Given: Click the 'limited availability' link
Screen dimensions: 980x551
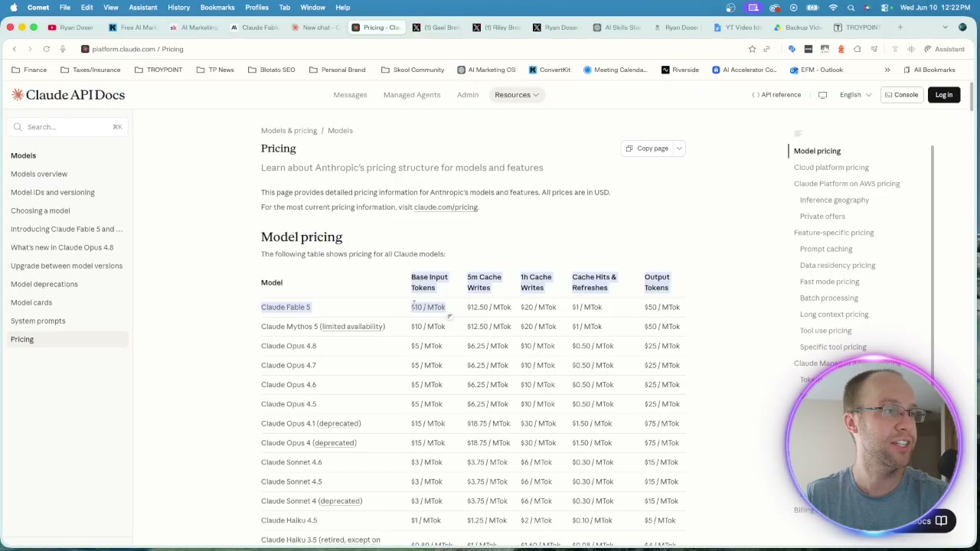Looking at the screenshot, I should [x=353, y=327].
